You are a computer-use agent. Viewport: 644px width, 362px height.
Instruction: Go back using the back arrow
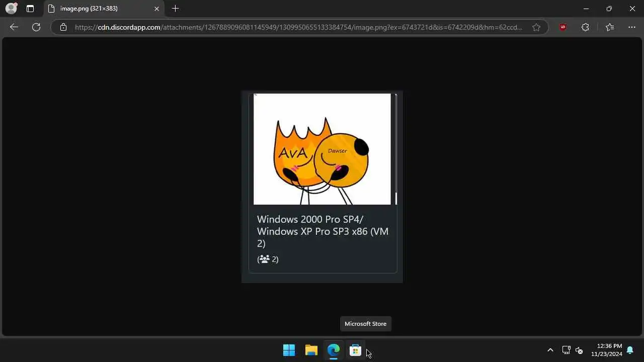pyautogui.click(x=14, y=27)
